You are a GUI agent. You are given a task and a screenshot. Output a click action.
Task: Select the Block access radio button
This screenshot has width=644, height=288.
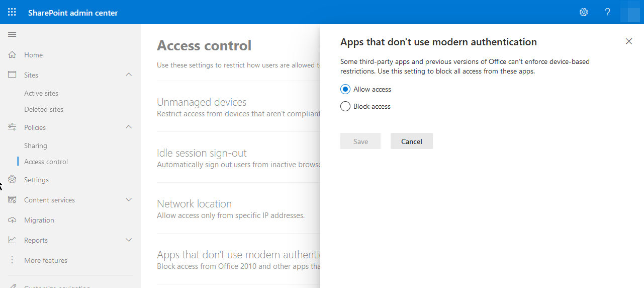(345, 106)
